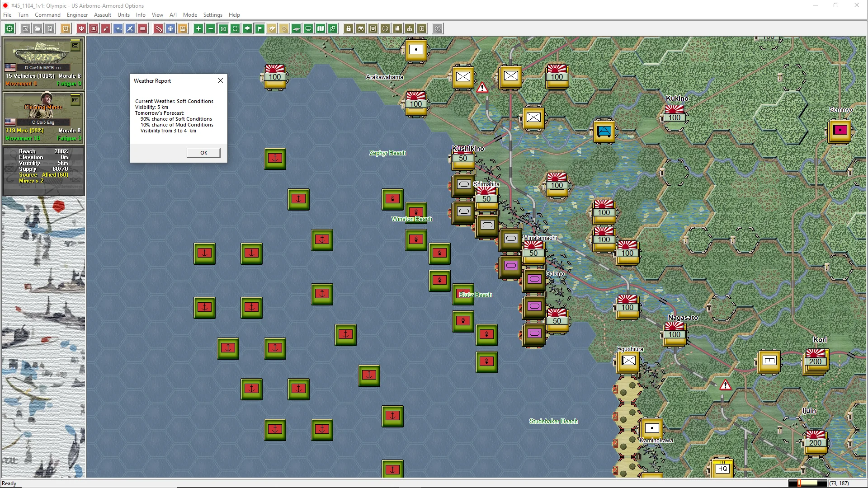The height and width of the screenshot is (488, 868).
Task: Click the green diamond toolbar icon
Action: click(x=247, y=29)
